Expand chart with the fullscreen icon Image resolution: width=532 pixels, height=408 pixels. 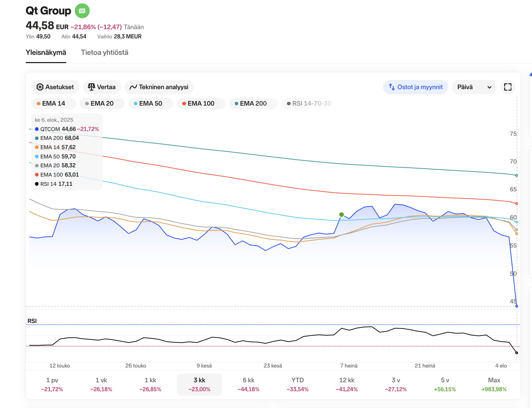508,87
